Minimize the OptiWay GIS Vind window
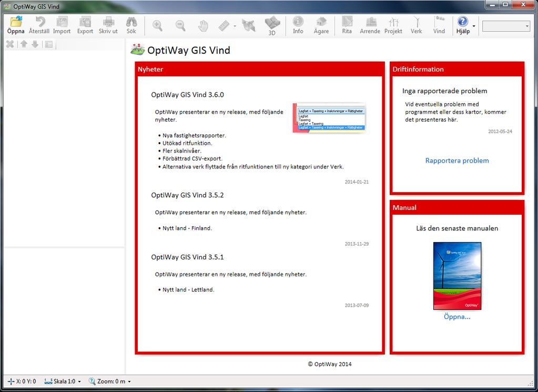The image size is (538, 392). [493, 5]
